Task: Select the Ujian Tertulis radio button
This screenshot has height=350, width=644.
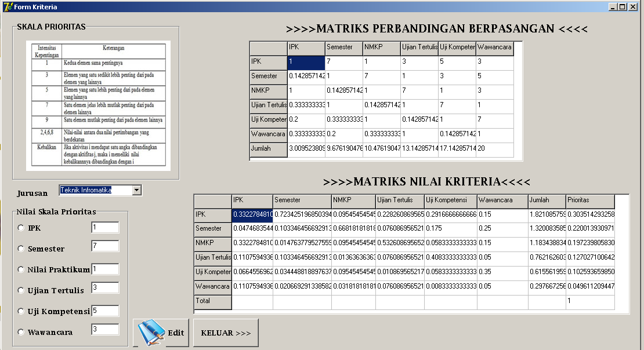Action: tap(20, 290)
